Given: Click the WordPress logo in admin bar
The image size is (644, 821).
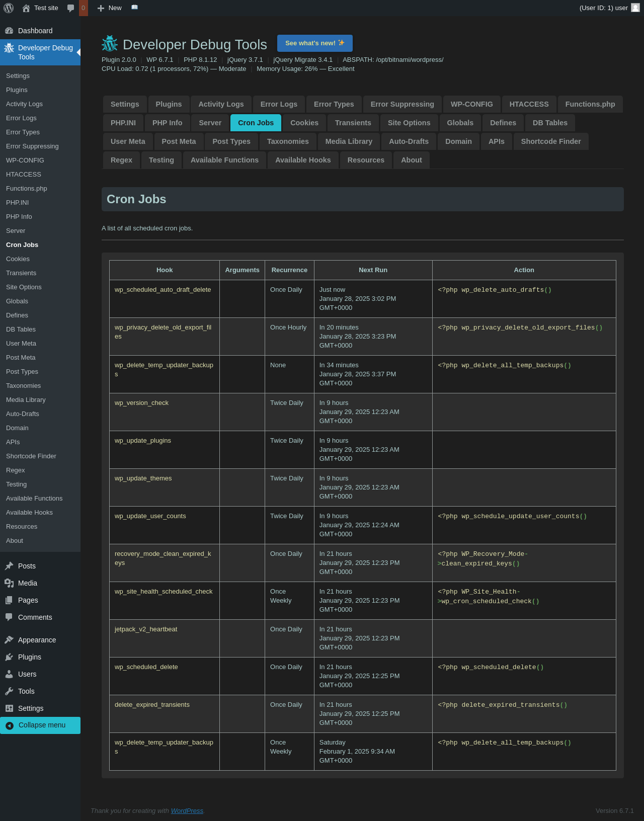Looking at the screenshot, I should point(9,8).
